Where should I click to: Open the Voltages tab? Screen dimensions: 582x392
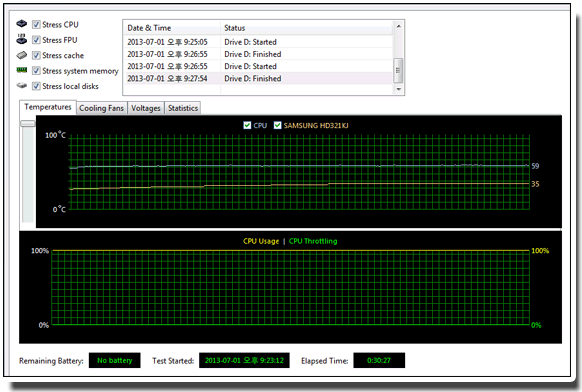(146, 108)
